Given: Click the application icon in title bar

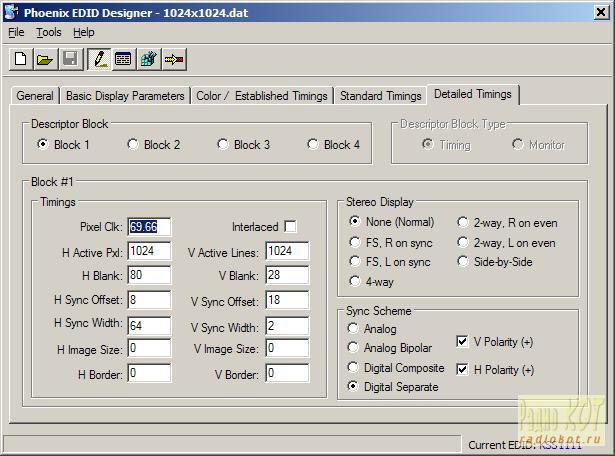Looking at the screenshot, I should pyautogui.click(x=11, y=12).
